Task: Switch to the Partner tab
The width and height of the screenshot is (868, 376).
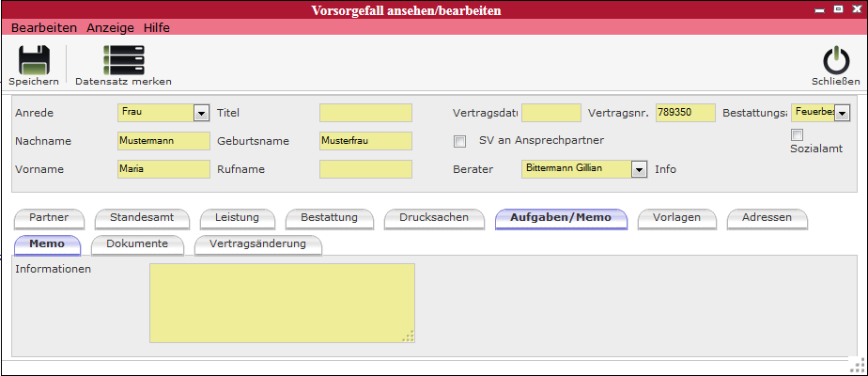Action: (49, 218)
